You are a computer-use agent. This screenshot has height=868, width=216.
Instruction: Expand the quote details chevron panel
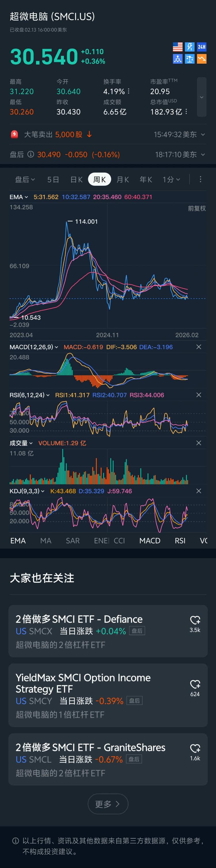point(202,97)
